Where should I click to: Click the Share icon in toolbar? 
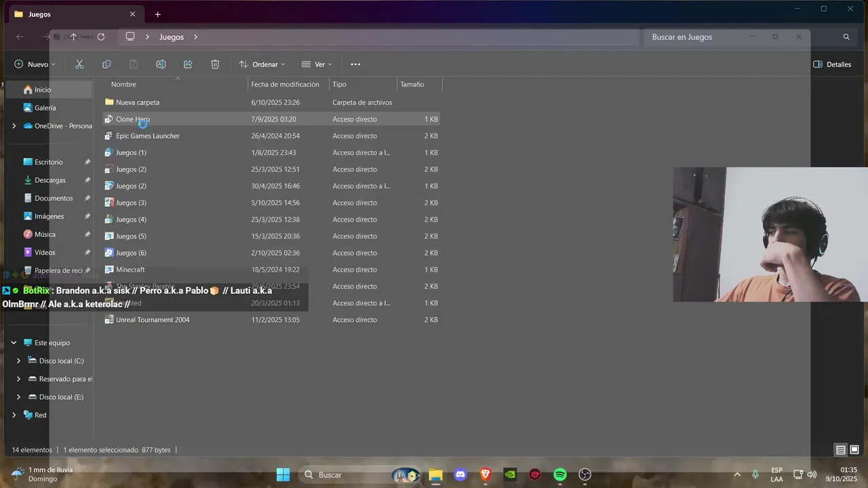[188, 64]
